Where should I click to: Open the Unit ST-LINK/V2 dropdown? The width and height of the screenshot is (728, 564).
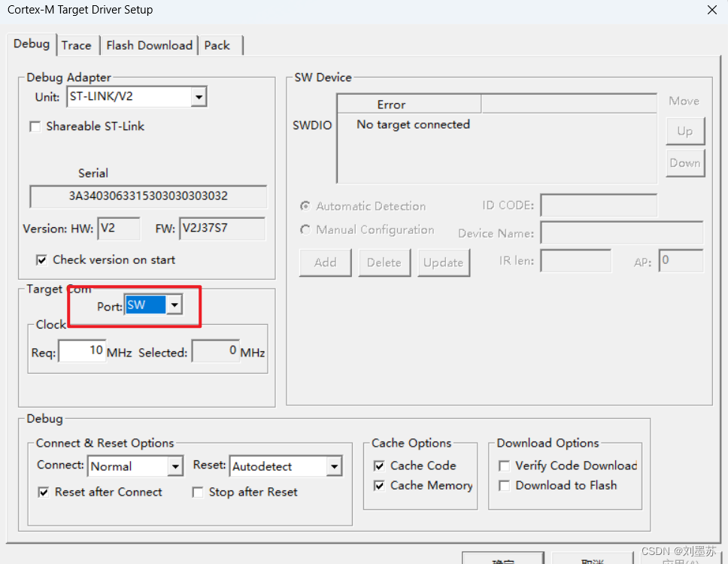click(199, 97)
